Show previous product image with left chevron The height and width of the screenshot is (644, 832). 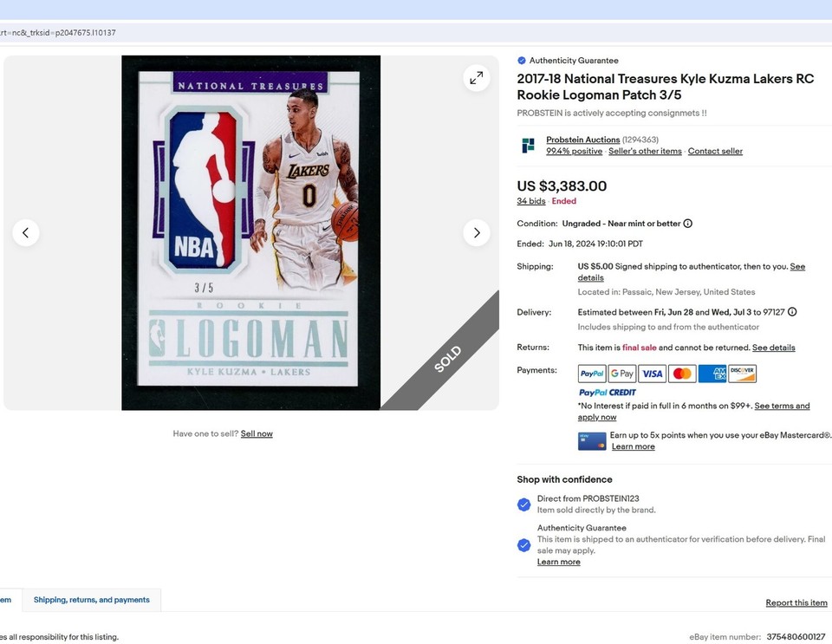click(x=26, y=232)
